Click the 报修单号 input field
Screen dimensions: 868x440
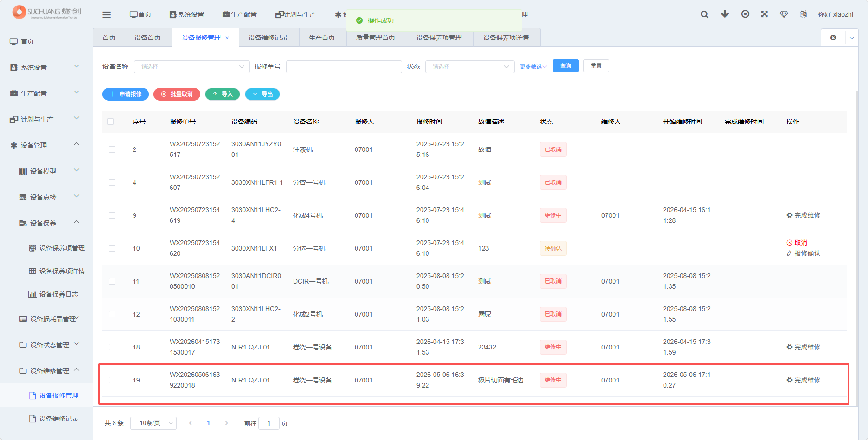(x=344, y=67)
